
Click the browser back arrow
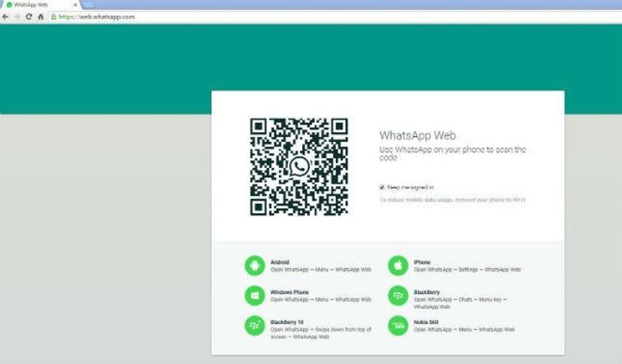tap(5, 16)
